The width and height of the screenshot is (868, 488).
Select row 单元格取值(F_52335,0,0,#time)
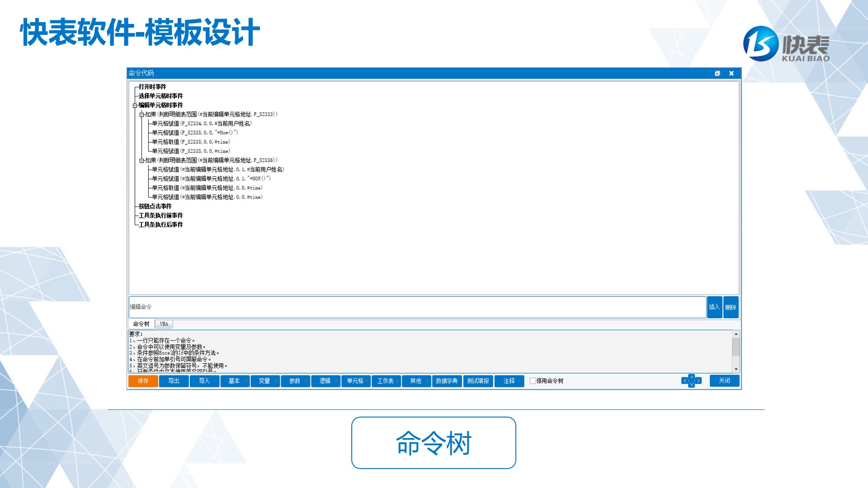point(191,142)
